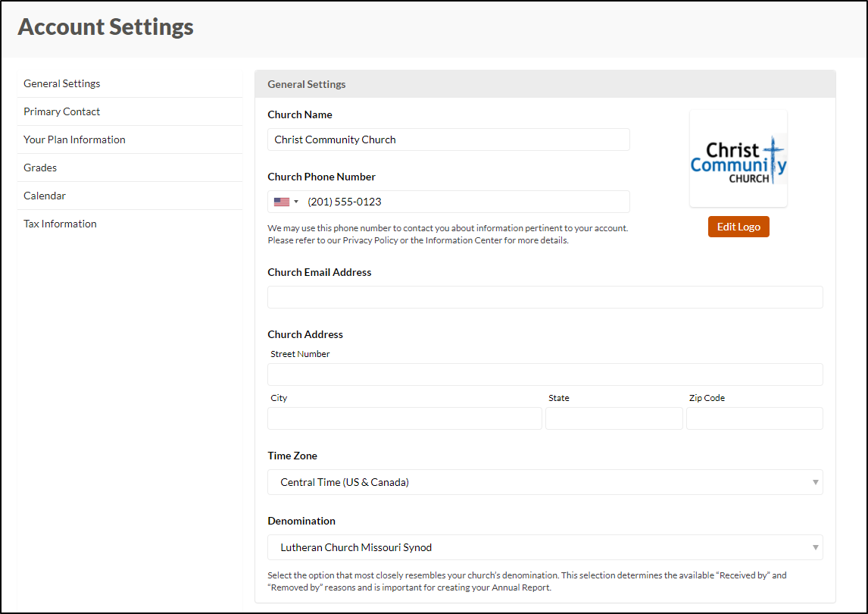Viewport: 868px width, 614px height.
Task: Click the Church Name label
Action: tap(300, 114)
